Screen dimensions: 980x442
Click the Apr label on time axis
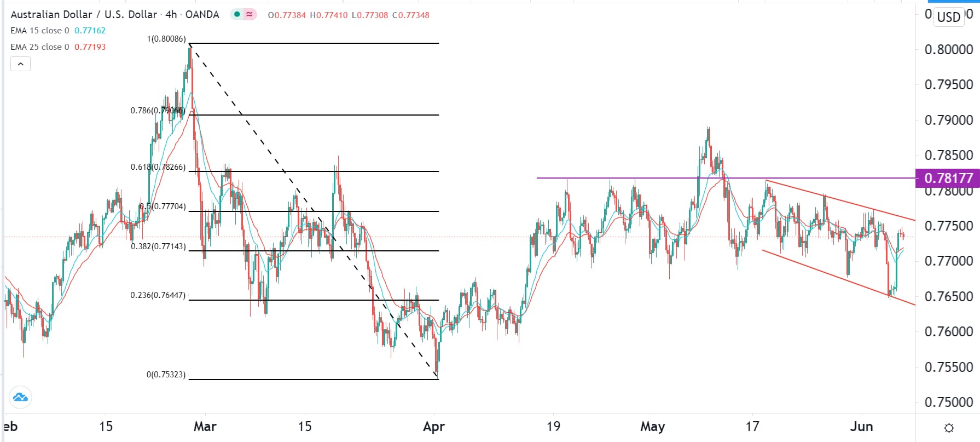pyautogui.click(x=434, y=427)
